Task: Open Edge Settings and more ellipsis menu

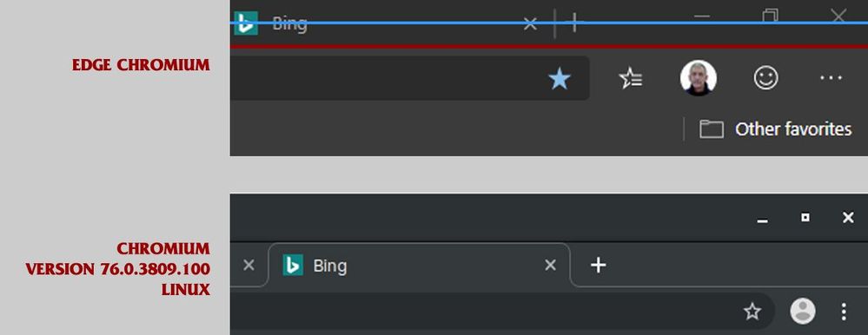Action: [x=831, y=78]
